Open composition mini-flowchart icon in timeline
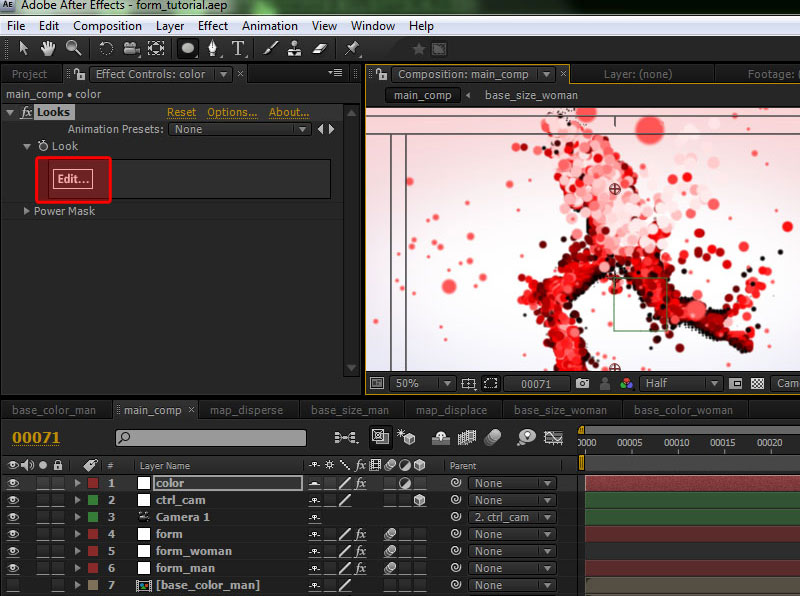The width and height of the screenshot is (802, 596). (346, 437)
